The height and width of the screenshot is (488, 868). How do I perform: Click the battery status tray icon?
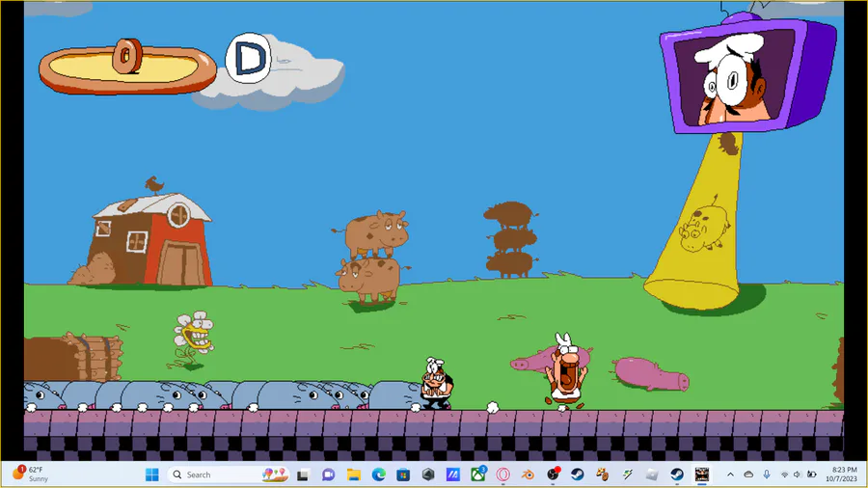pyautogui.click(x=811, y=474)
